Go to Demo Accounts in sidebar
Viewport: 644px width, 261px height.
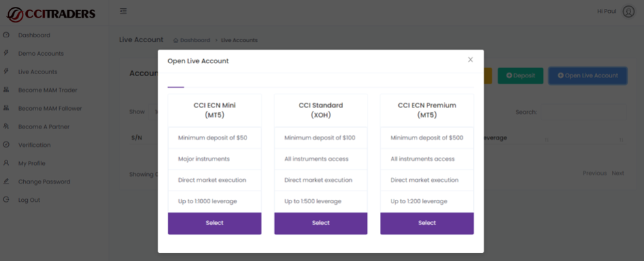tap(41, 53)
